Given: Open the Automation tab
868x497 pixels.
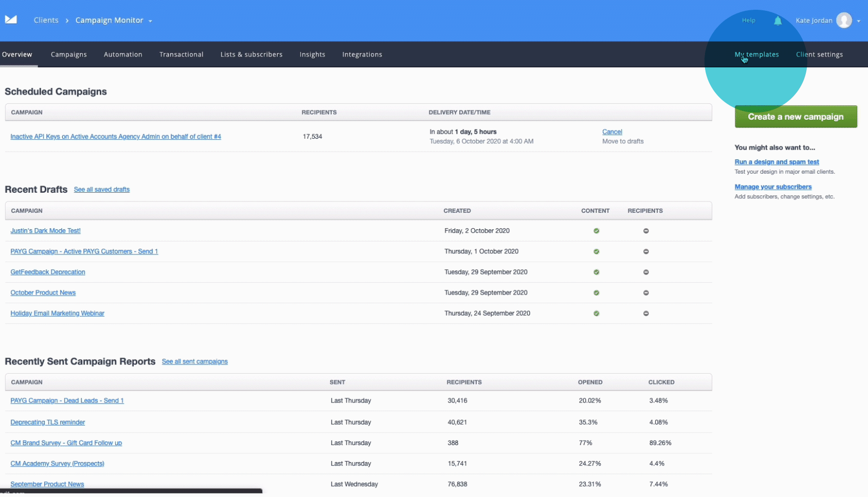Looking at the screenshot, I should [123, 54].
